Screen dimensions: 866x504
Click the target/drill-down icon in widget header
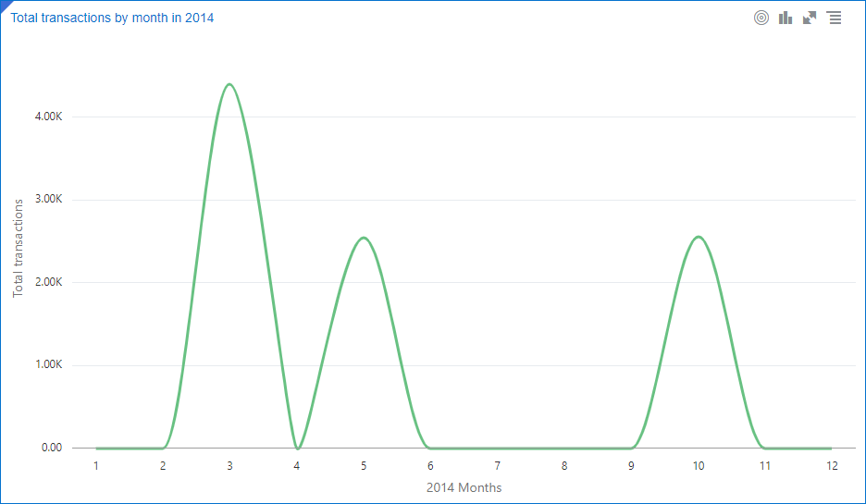(x=761, y=18)
